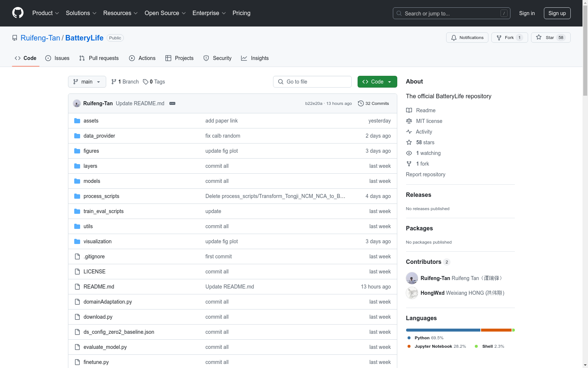Open the Security tab
588x368 pixels.
point(218,58)
